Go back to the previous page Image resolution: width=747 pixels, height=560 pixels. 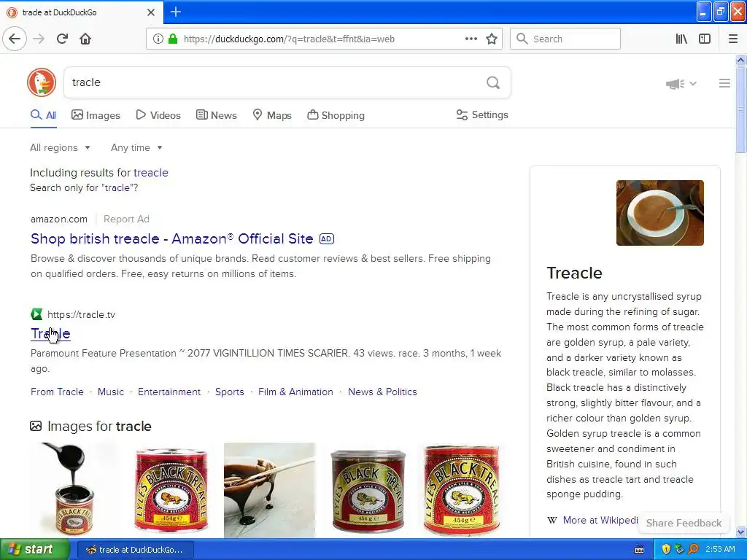pos(15,39)
